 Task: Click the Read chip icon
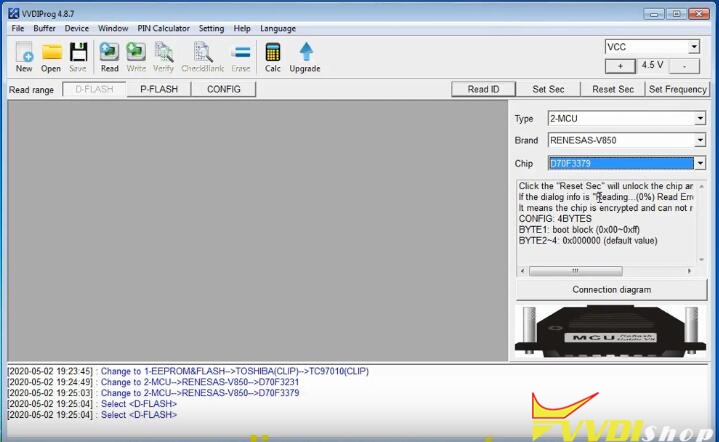109,57
